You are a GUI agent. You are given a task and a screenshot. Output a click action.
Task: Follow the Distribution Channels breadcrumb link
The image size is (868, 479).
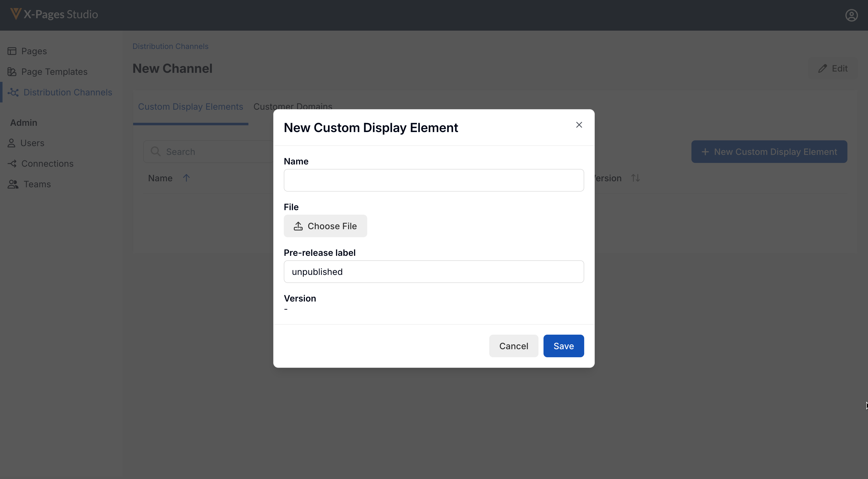coord(170,46)
